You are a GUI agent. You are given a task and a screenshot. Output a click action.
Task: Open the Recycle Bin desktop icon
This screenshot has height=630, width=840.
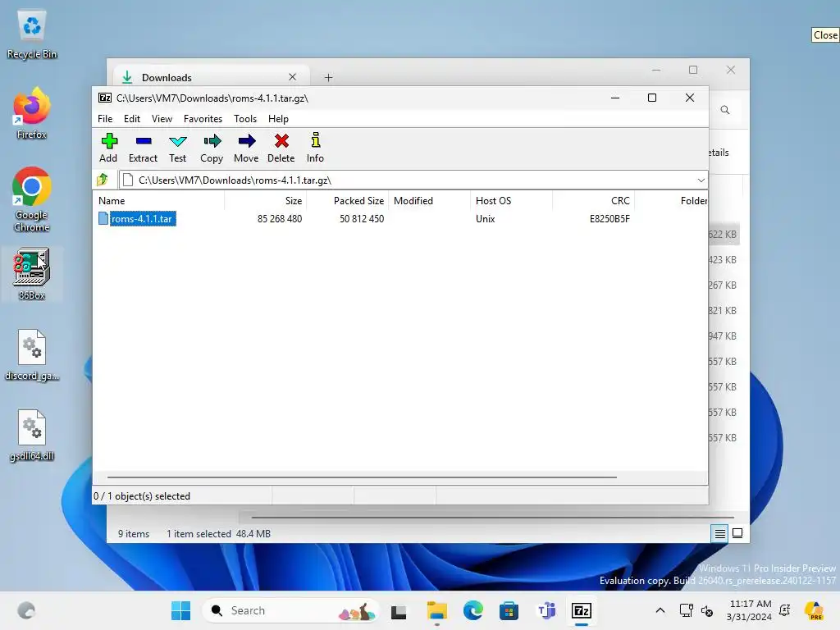(32, 34)
